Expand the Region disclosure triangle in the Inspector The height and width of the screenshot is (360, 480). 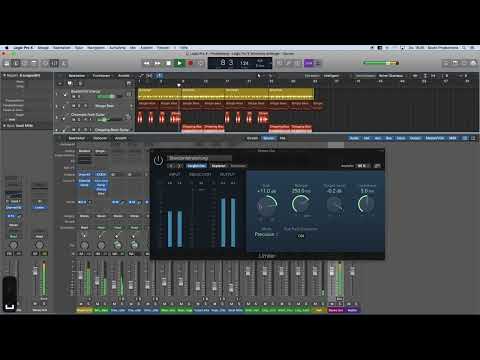point(5,76)
